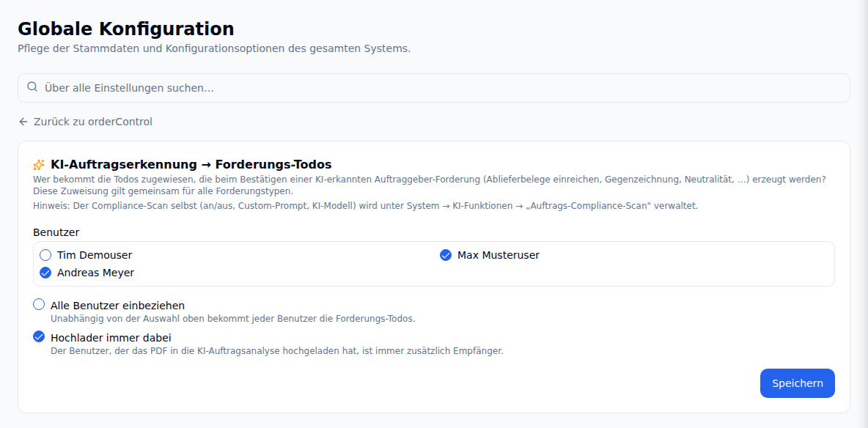Deselect Andreas Meyer checkbox
868x428 pixels.
click(x=46, y=273)
